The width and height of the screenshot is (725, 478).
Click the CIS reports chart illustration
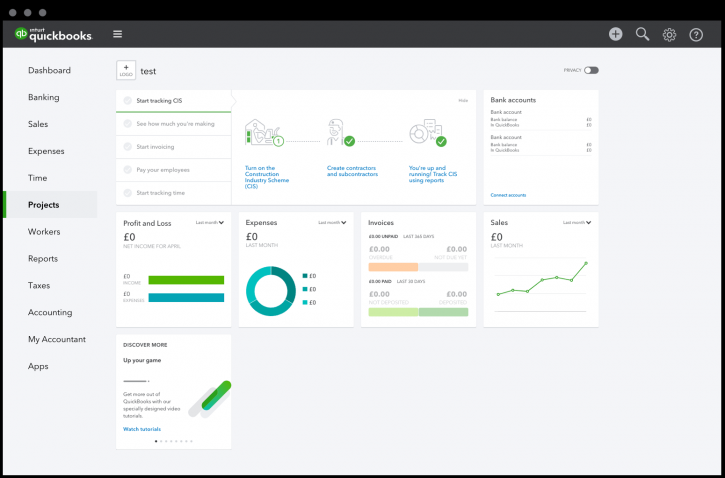tap(428, 133)
